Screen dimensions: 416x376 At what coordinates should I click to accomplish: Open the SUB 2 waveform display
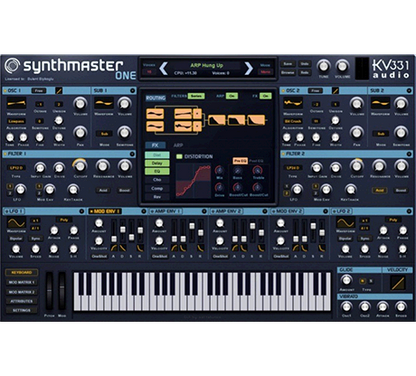(x=380, y=104)
